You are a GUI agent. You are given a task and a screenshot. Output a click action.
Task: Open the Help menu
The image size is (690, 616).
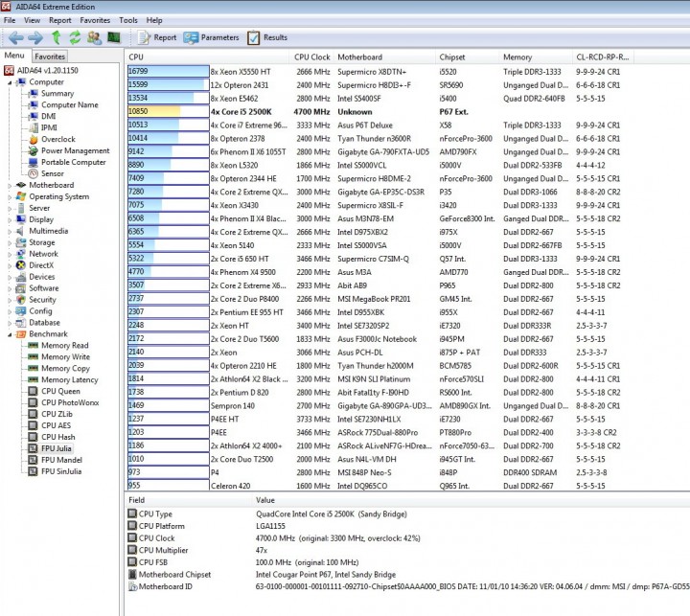click(154, 20)
